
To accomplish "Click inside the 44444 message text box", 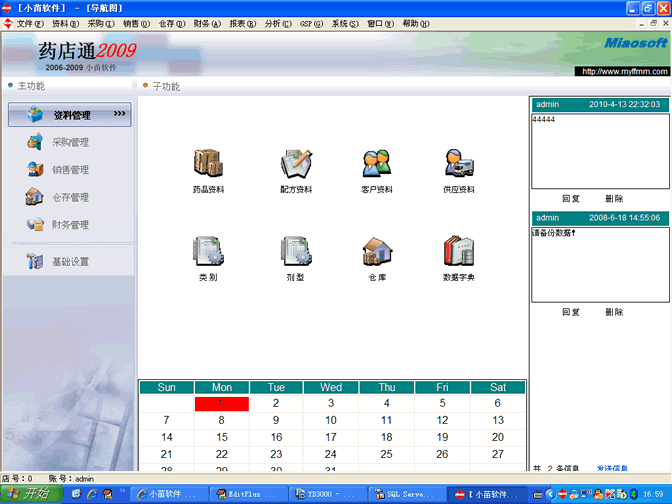I will click(600, 151).
